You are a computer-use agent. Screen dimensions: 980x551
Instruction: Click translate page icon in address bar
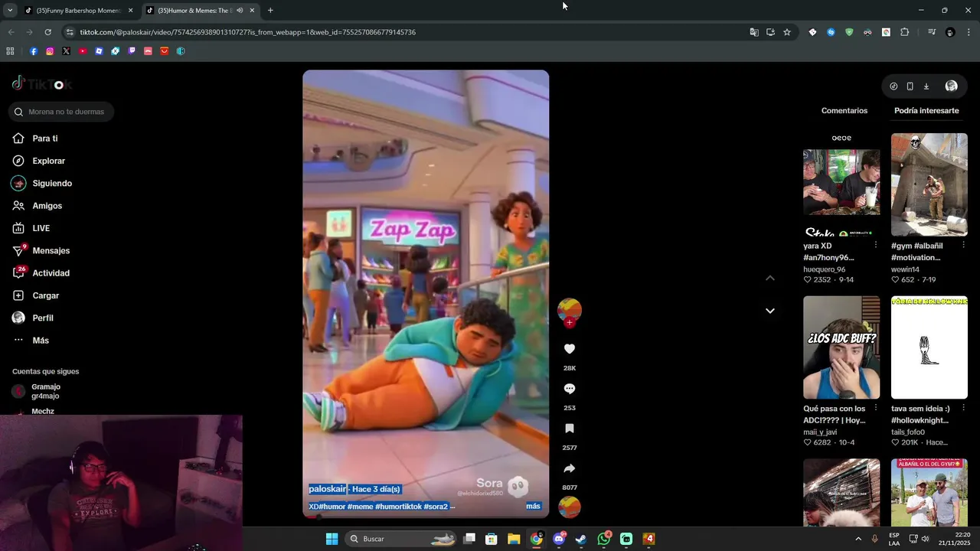point(754,32)
